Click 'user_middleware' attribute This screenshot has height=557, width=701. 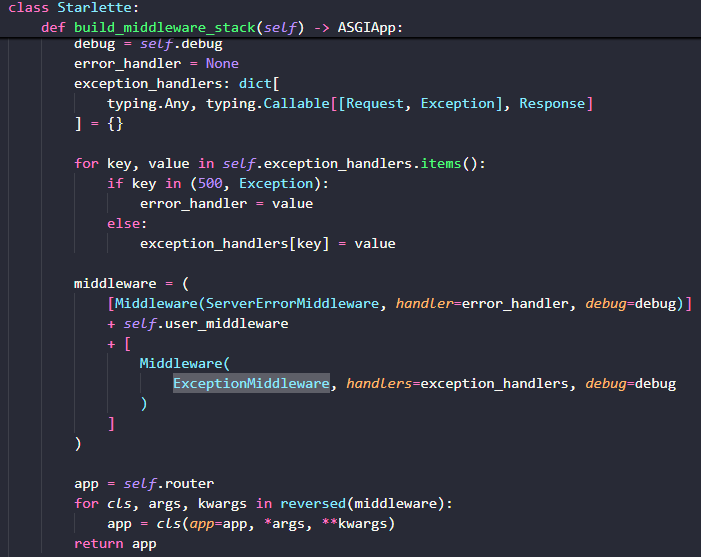coord(226,324)
